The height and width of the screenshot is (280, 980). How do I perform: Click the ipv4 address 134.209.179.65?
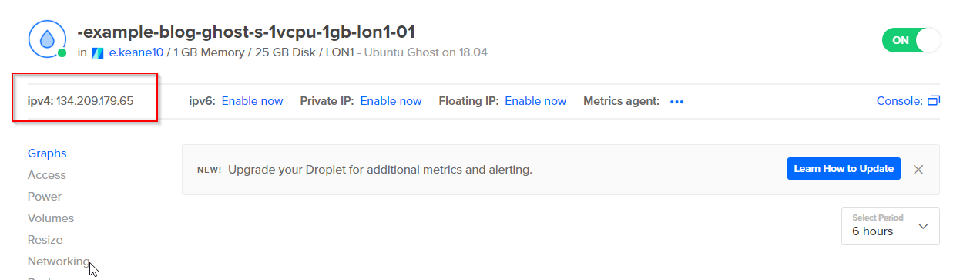point(95,101)
